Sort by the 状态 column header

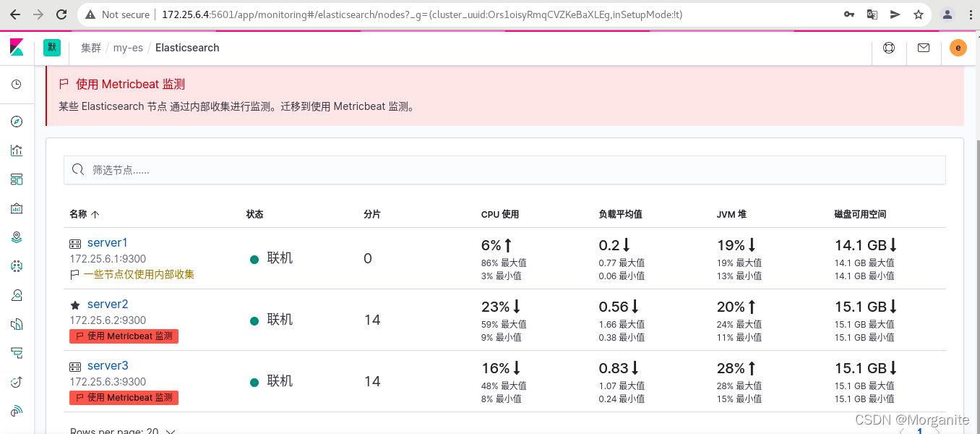(255, 215)
